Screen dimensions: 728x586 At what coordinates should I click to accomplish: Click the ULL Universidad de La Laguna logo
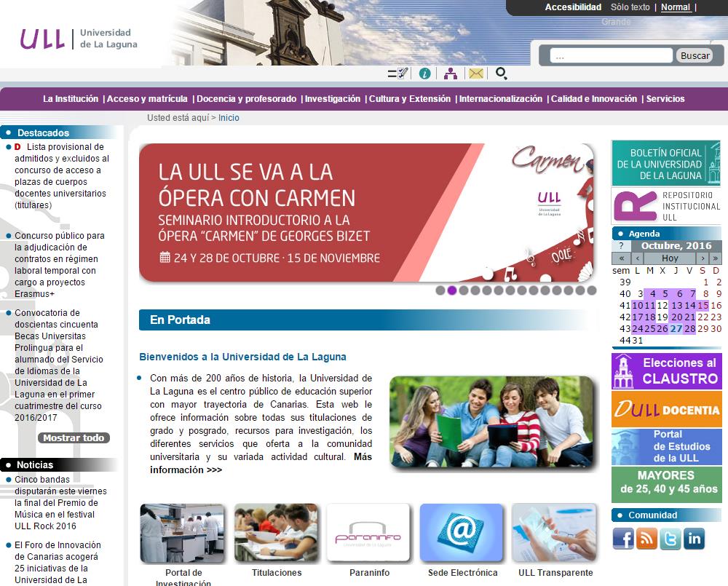tap(79, 39)
